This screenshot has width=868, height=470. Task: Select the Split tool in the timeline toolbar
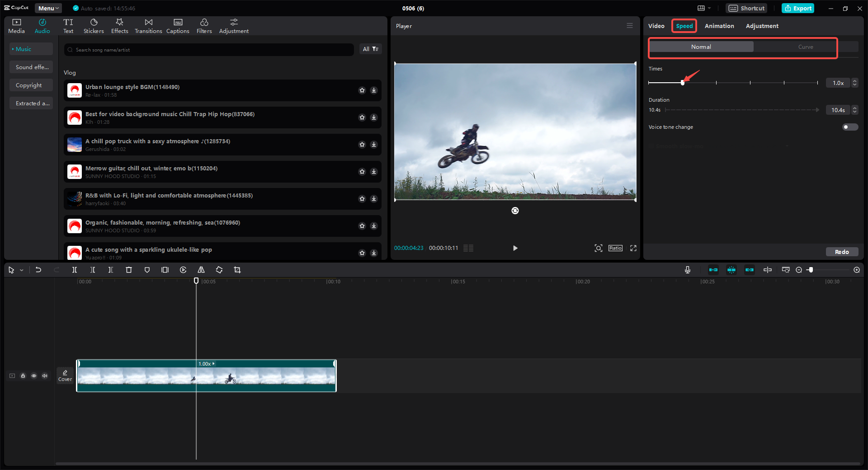(75, 270)
